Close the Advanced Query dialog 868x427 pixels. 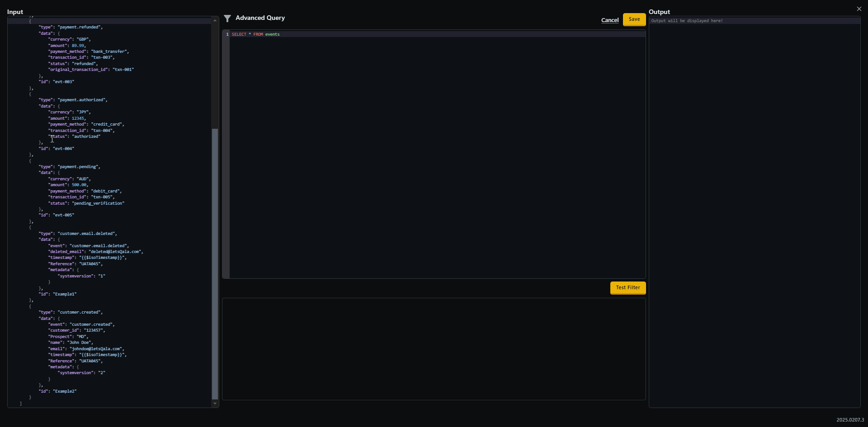[859, 9]
